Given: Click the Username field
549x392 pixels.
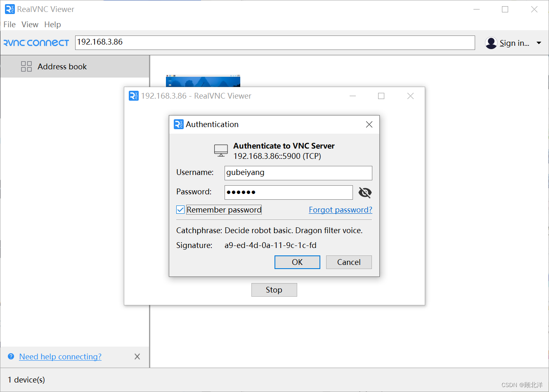Looking at the screenshot, I should click(x=298, y=173).
